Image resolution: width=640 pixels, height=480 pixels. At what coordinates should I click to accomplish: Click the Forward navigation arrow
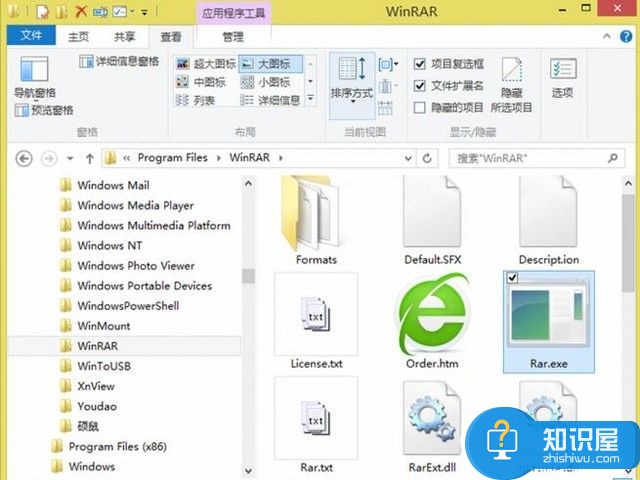click(49, 158)
